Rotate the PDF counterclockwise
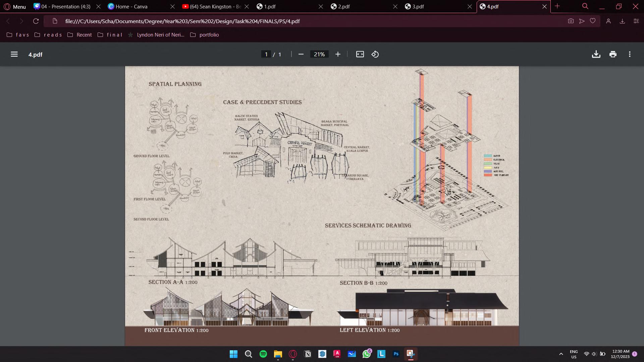644x362 pixels. (x=375, y=54)
